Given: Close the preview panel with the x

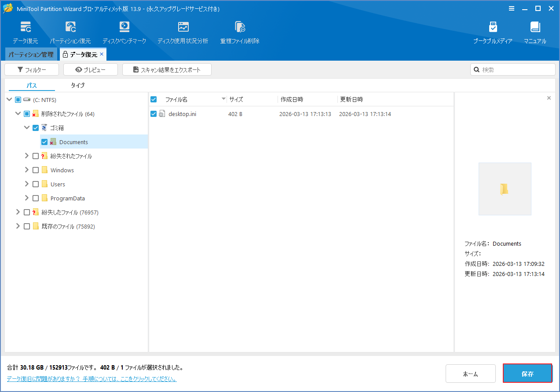Looking at the screenshot, I should (x=549, y=98).
